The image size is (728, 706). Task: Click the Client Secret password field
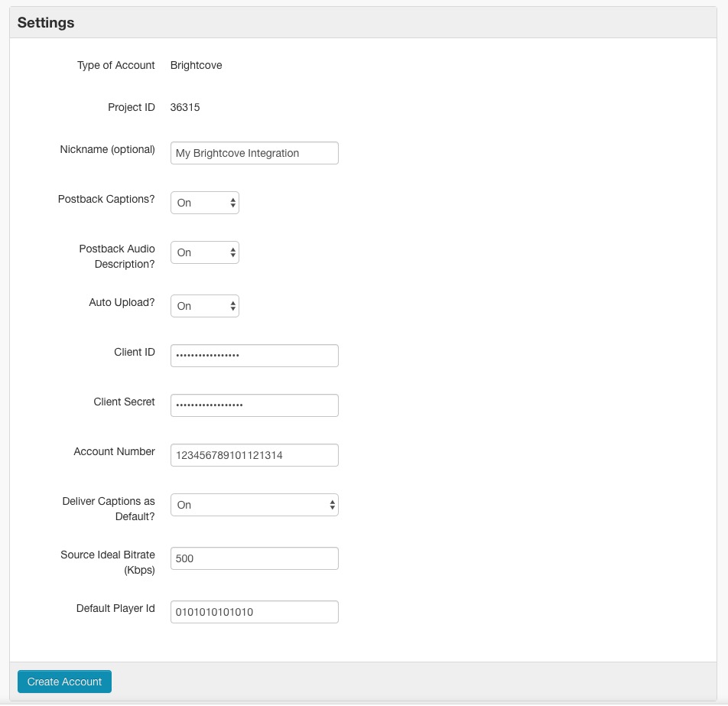point(255,405)
